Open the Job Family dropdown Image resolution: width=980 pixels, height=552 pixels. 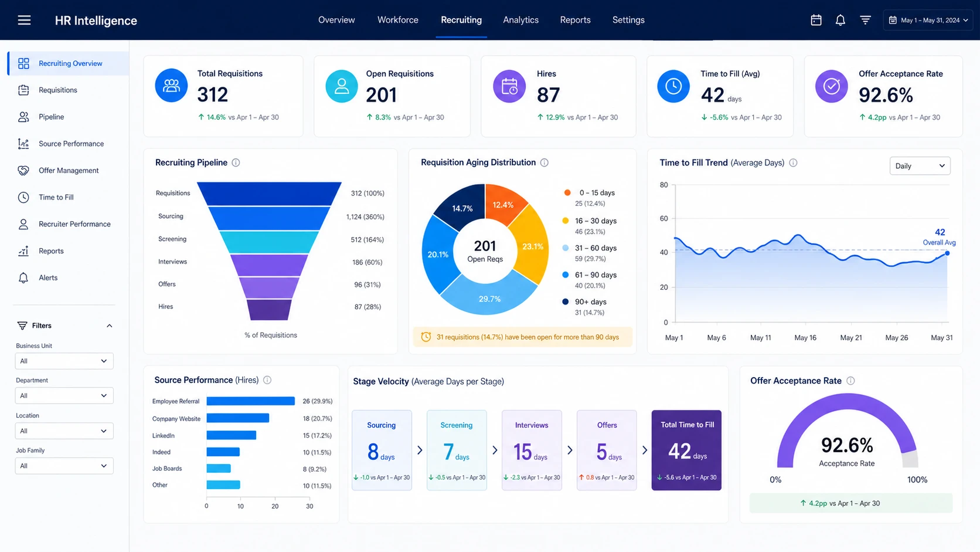[x=64, y=466]
